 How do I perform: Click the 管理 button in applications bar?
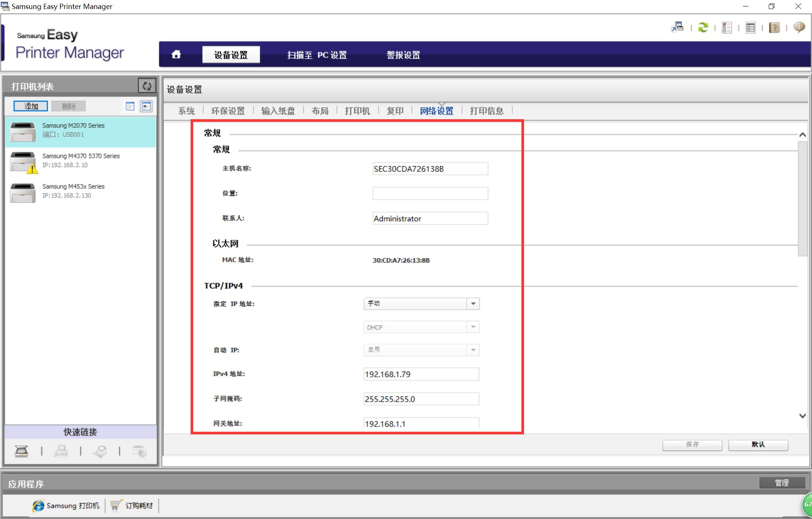[x=782, y=483]
